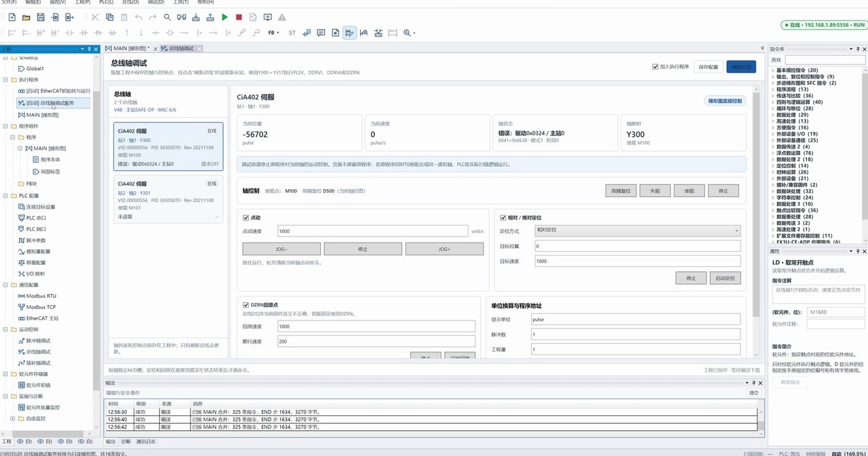Save the project with the floppy disk icon
Screen dimensions: 868x456
tap(41, 17)
